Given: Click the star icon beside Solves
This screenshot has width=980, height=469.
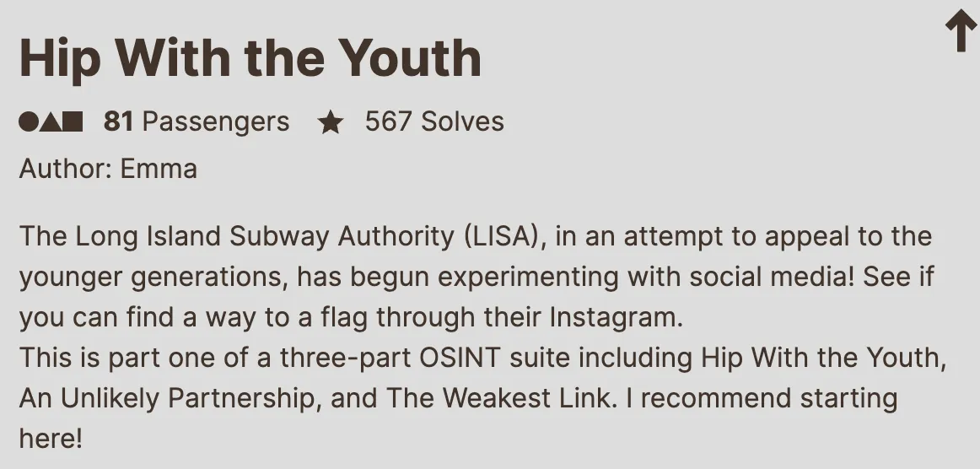Looking at the screenshot, I should pyautogui.click(x=331, y=123).
